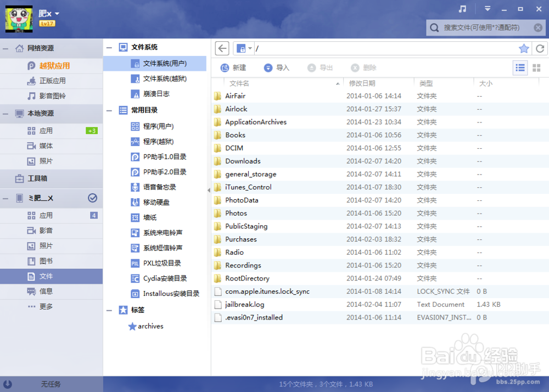Open the Installous安装目录
This screenshot has width=549, height=392.
tap(155, 294)
